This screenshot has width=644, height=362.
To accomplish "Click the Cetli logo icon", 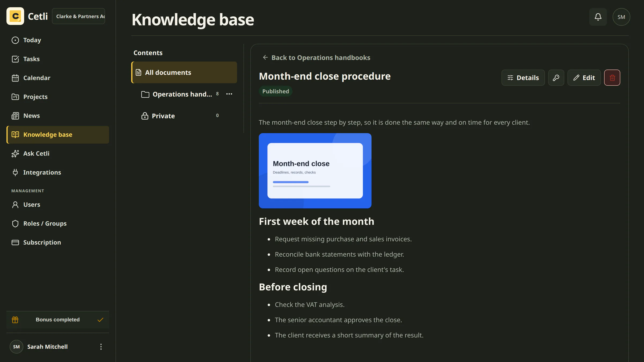I will tap(15, 16).
